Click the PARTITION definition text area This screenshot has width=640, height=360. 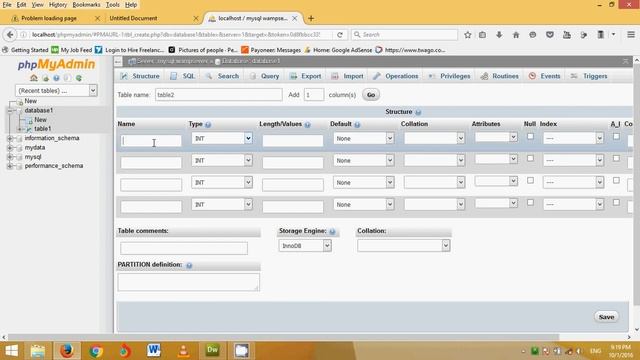(188, 282)
